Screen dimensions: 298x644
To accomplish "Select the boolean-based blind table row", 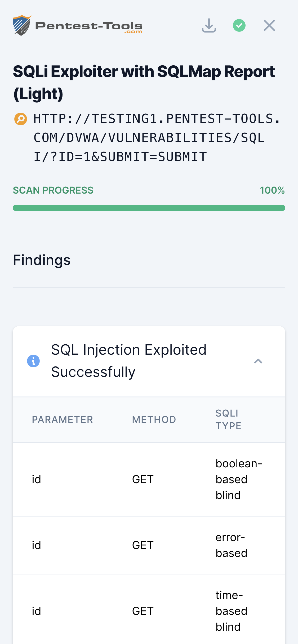I will pyautogui.click(x=149, y=479).
